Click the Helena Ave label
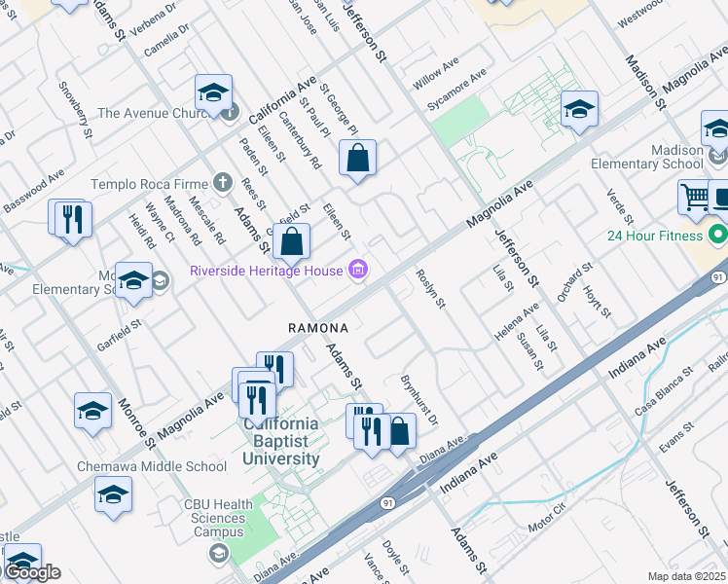This screenshot has width=728, height=584. pyautogui.click(x=517, y=321)
